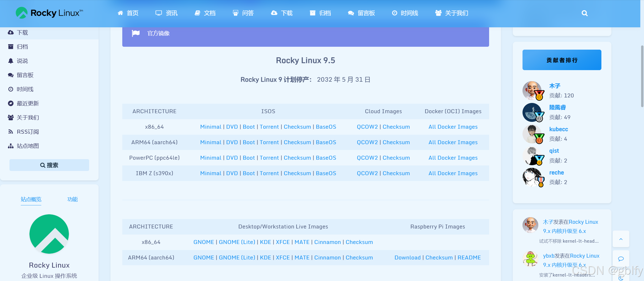The width and height of the screenshot is (644, 281).
Task: Click the floating comment bubble icon
Action: click(621, 259)
